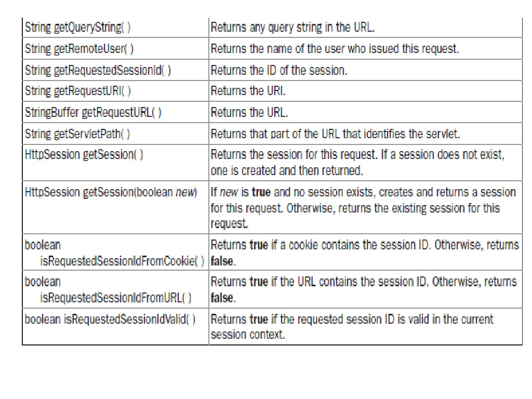Screen dimensions: 532x399
Task: Click 'Returns the ID of the session' description
Action: pos(278,70)
